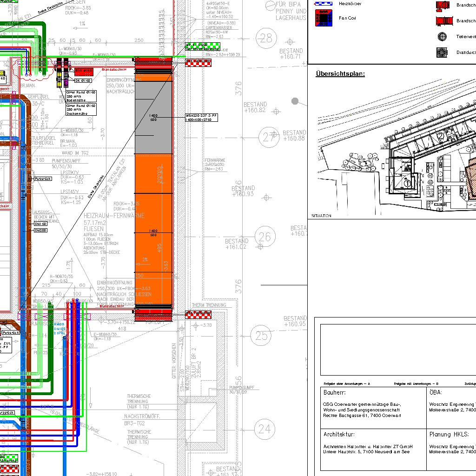The height and width of the screenshot is (476, 476).
Task: Click the HEIZRAUM-FERNWÄRME room label
Action: [x=114, y=216]
